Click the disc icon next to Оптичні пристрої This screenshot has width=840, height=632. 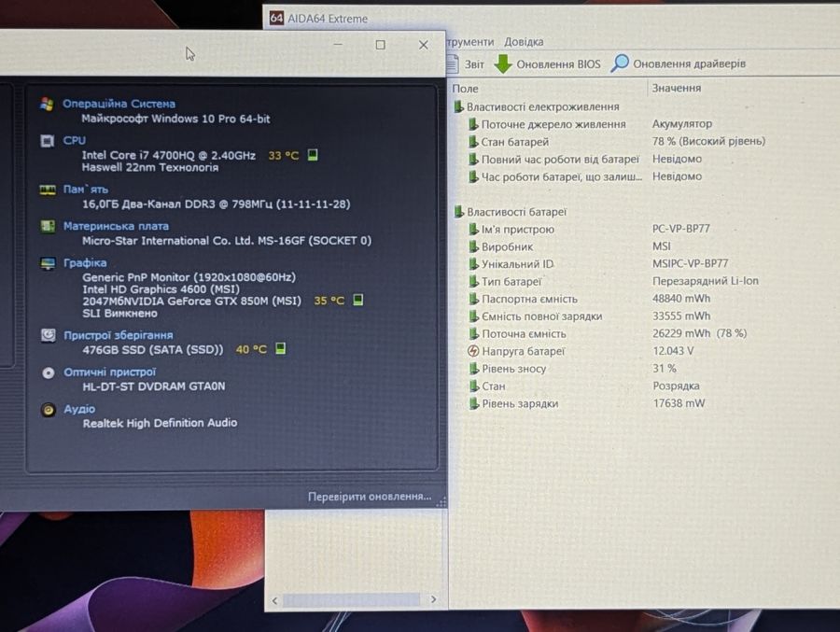[49, 372]
